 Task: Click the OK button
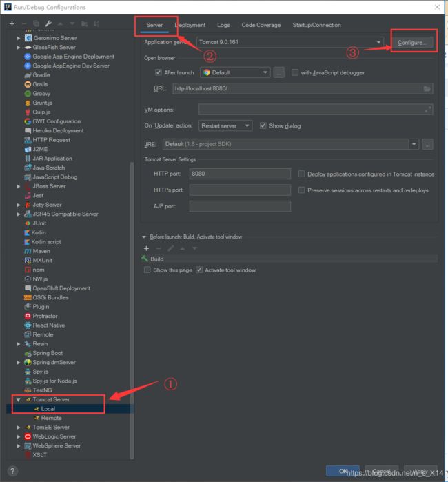point(343,471)
